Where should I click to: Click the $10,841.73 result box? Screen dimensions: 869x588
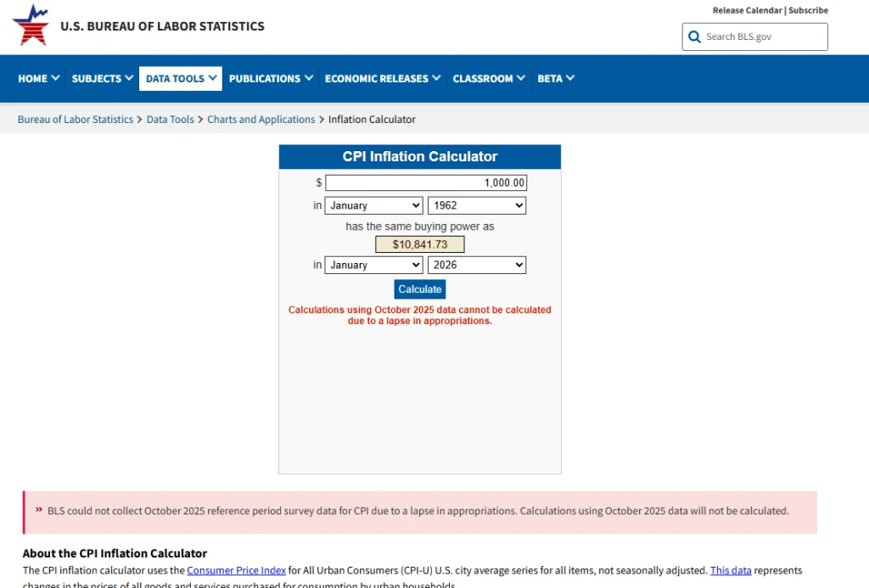[420, 244]
